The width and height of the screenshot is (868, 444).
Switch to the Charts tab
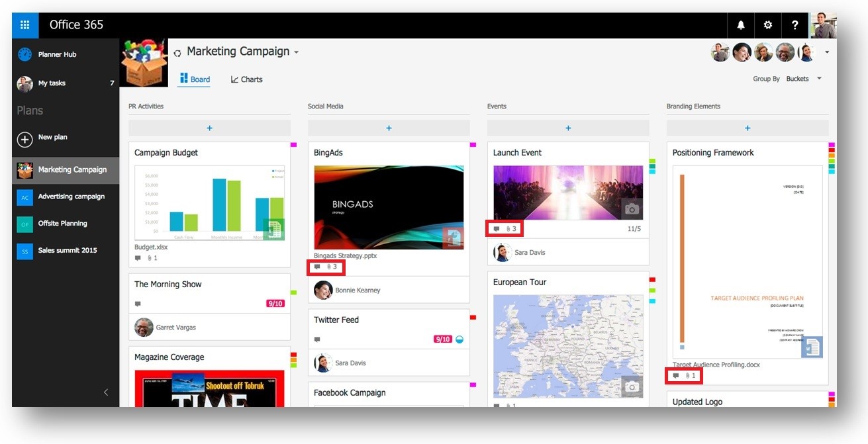pyautogui.click(x=246, y=79)
